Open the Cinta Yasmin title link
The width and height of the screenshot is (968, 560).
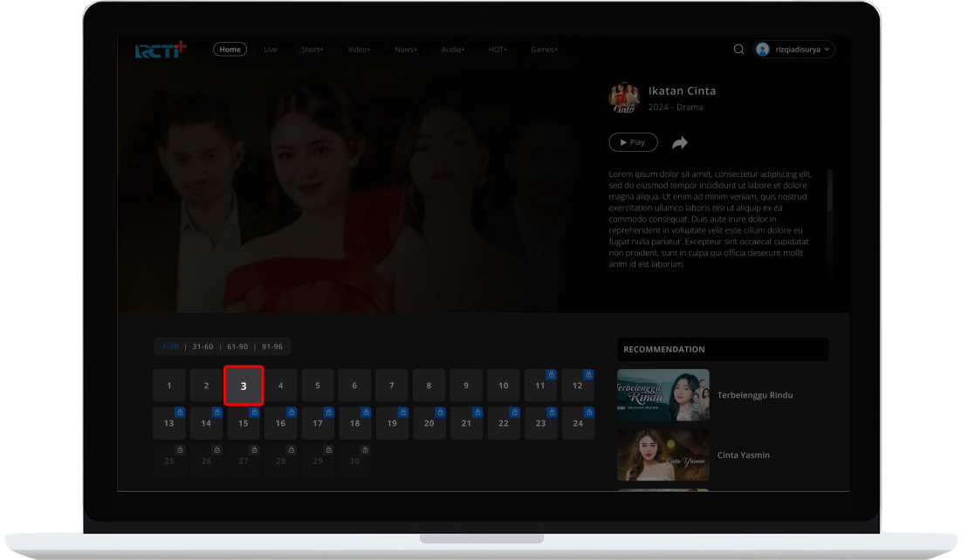point(743,455)
